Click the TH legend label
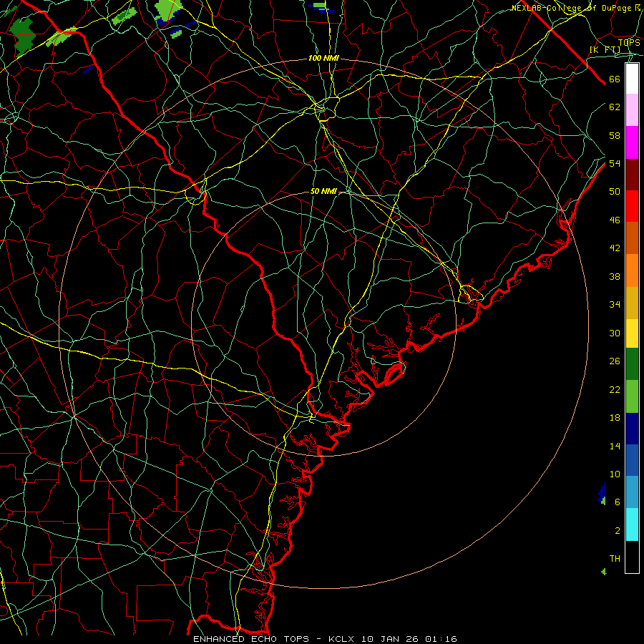Viewport: 644px width, 644px height. pyautogui.click(x=615, y=559)
